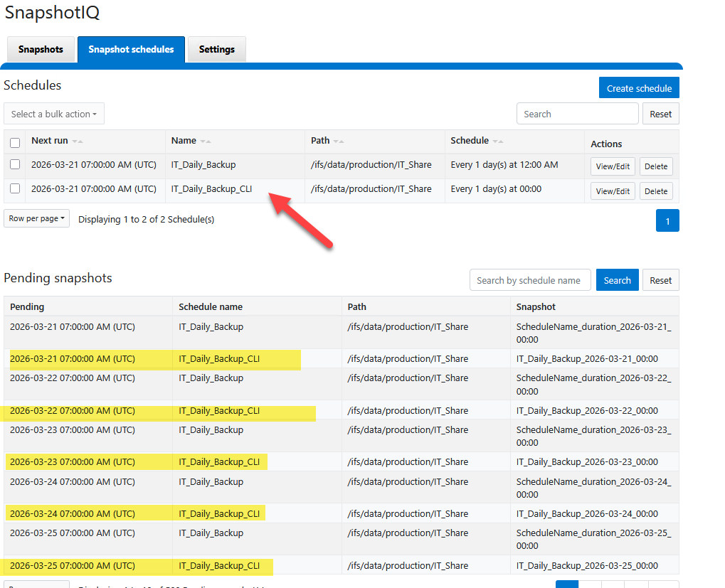Click View/Edit for IT_Daily_Backup schedule
Viewport: 725px width, 588px height.
point(613,166)
